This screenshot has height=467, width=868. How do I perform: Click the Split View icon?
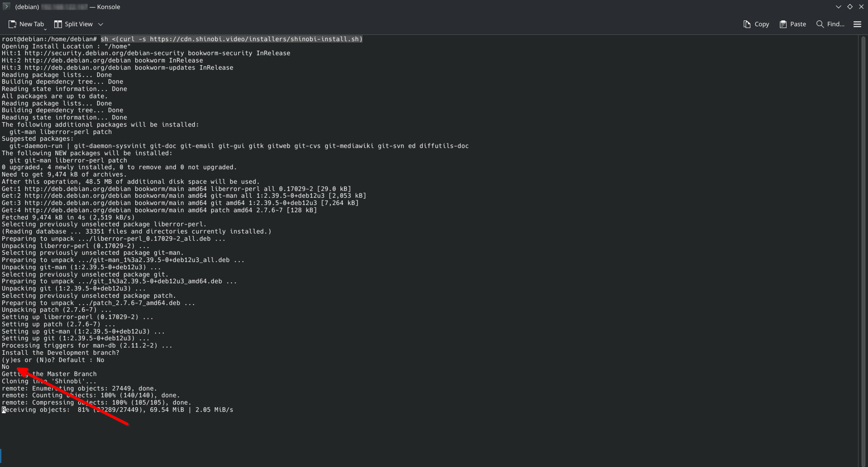[x=58, y=24]
